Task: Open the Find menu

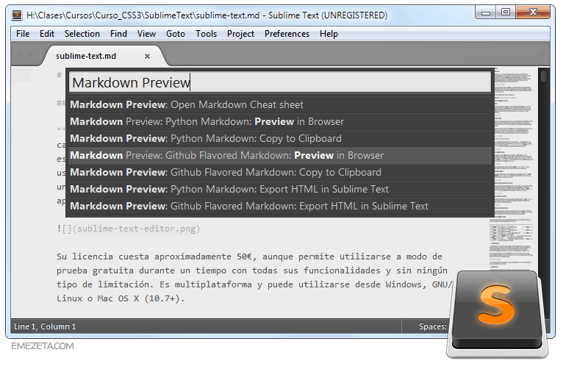Action: (118, 34)
